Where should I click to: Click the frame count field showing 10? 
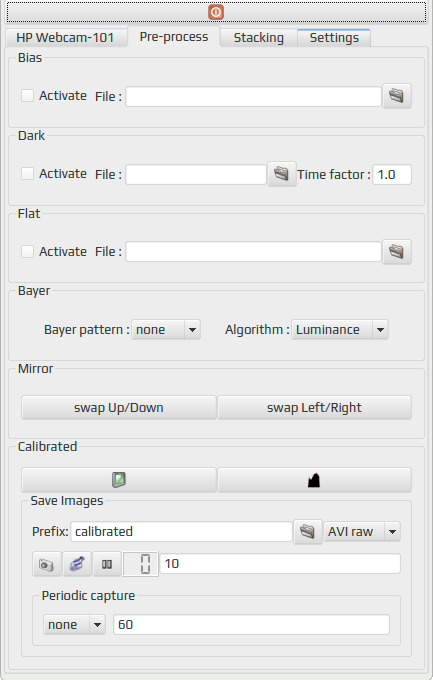tap(280, 564)
